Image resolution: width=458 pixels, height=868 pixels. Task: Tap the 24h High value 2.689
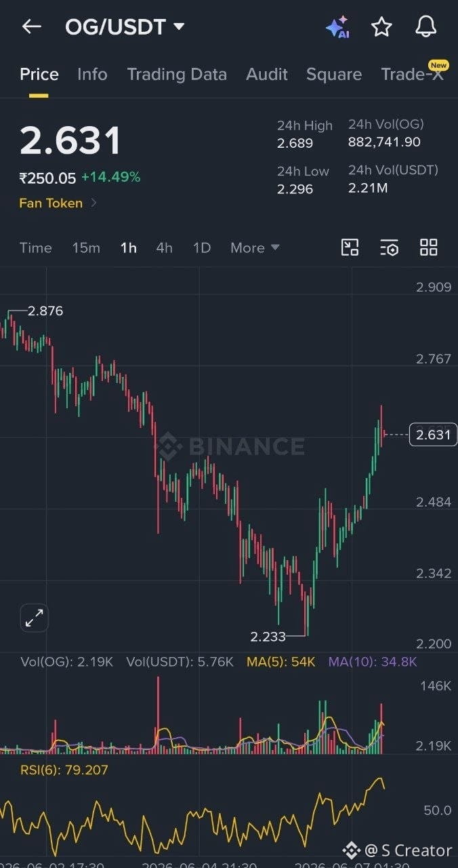click(x=295, y=143)
